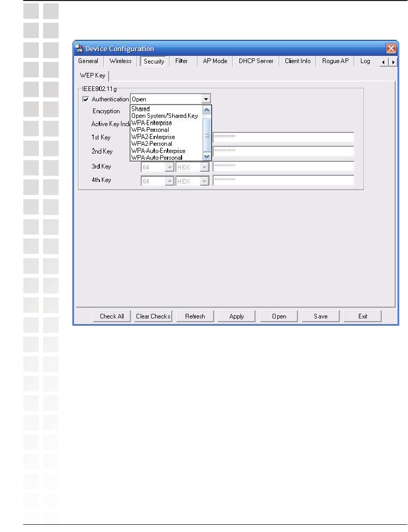Screen dimensions: 408x532
Task: Pick Open System/Shared Key option
Action: (x=164, y=116)
